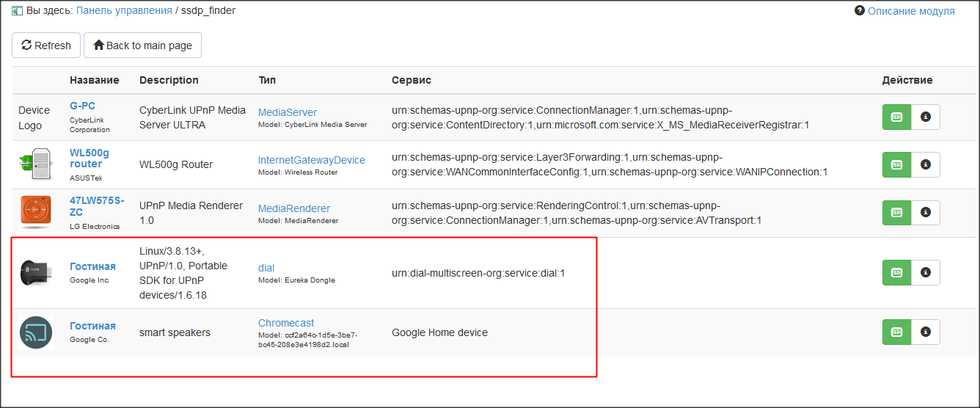This screenshot has height=408, width=980.
Task: Click the green SD button for G-PC
Action: pos(896,117)
